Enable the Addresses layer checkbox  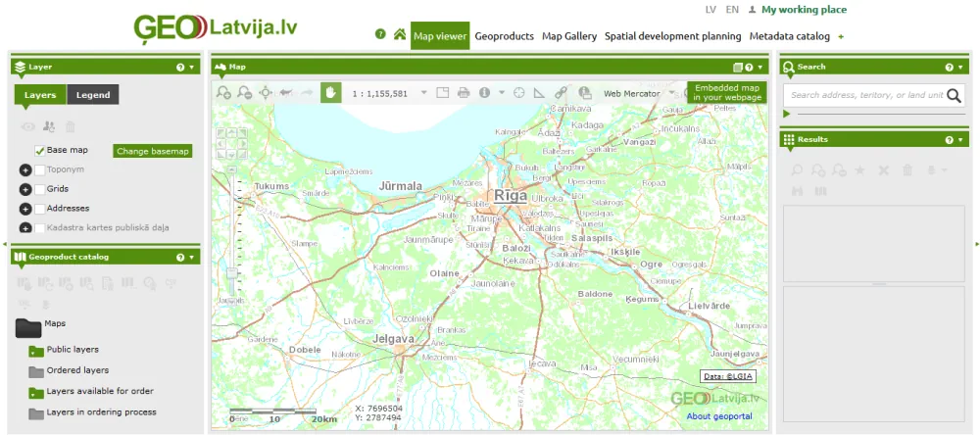pos(40,209)
